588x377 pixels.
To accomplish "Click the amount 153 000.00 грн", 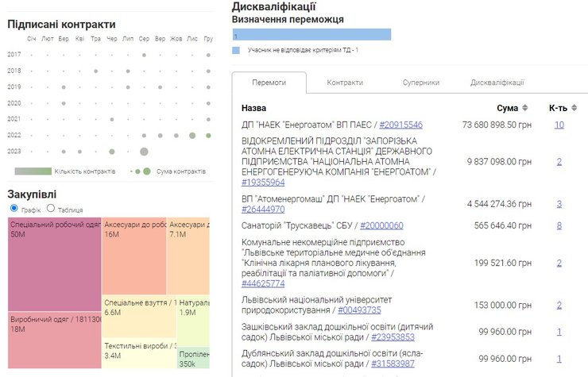I will (x=502, y=306).
